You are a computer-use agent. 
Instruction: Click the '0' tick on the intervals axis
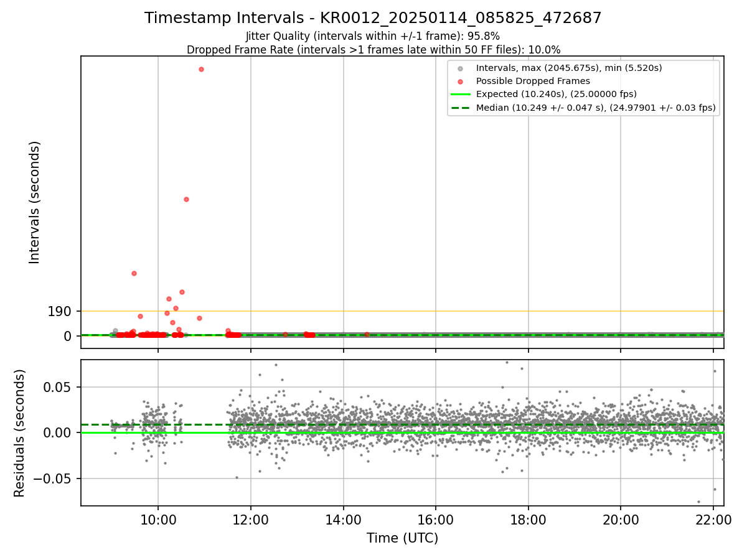[x=68, y=336]
